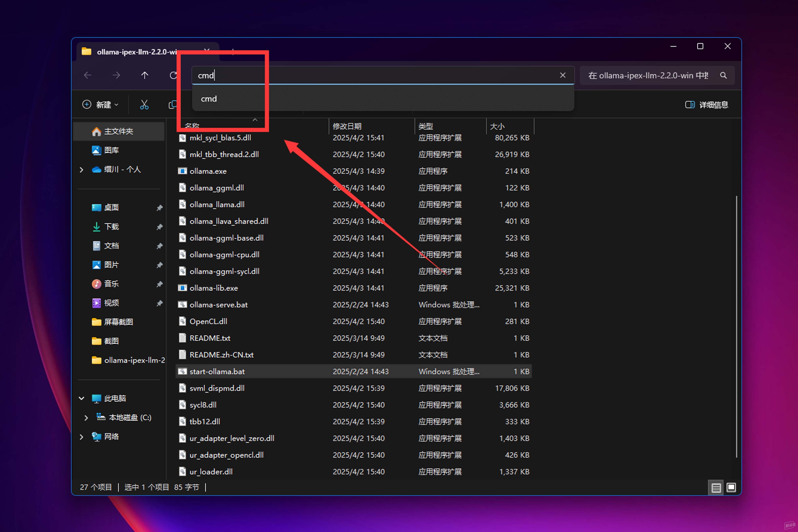Select the README.txt file
The image size is (798, 532).
(x=354, y=338)
